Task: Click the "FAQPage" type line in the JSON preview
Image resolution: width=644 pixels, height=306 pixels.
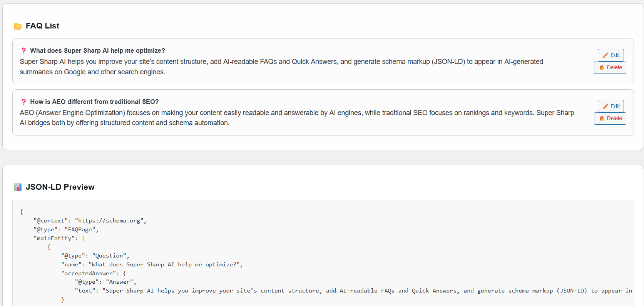Action: click(66, 230)
